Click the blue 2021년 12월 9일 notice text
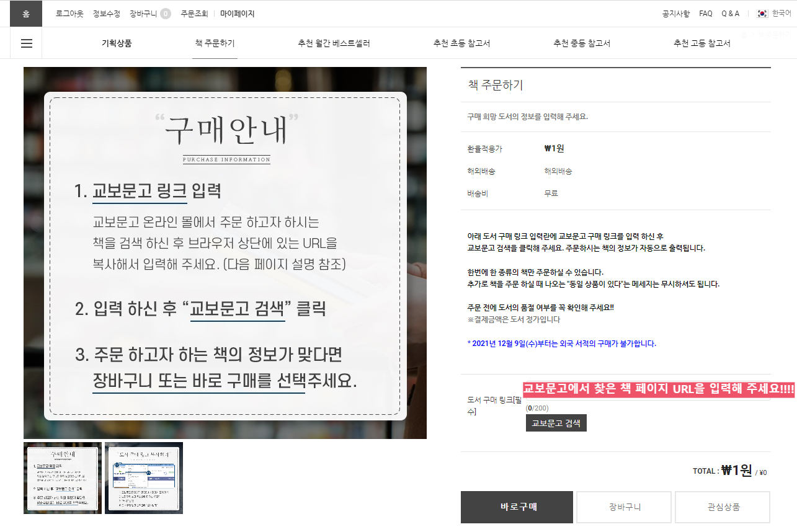The height and width of the screenshot is (532, 797). (x=562, y=343)
